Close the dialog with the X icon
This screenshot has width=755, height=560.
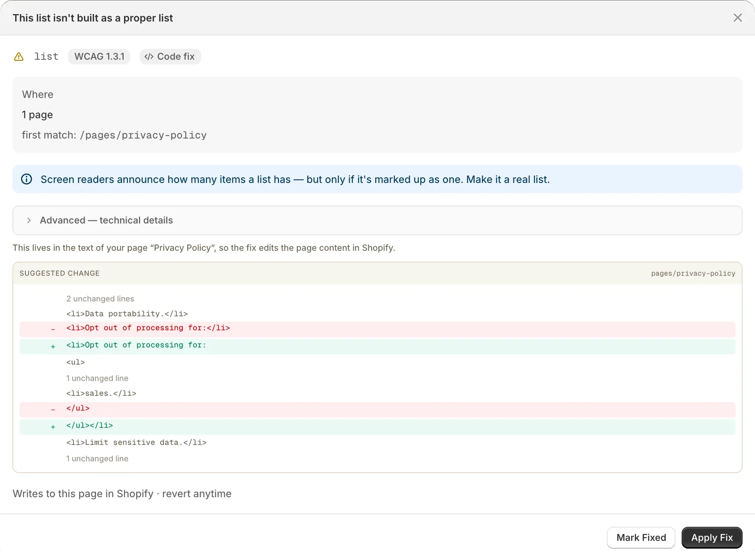[x=738, y=18]
